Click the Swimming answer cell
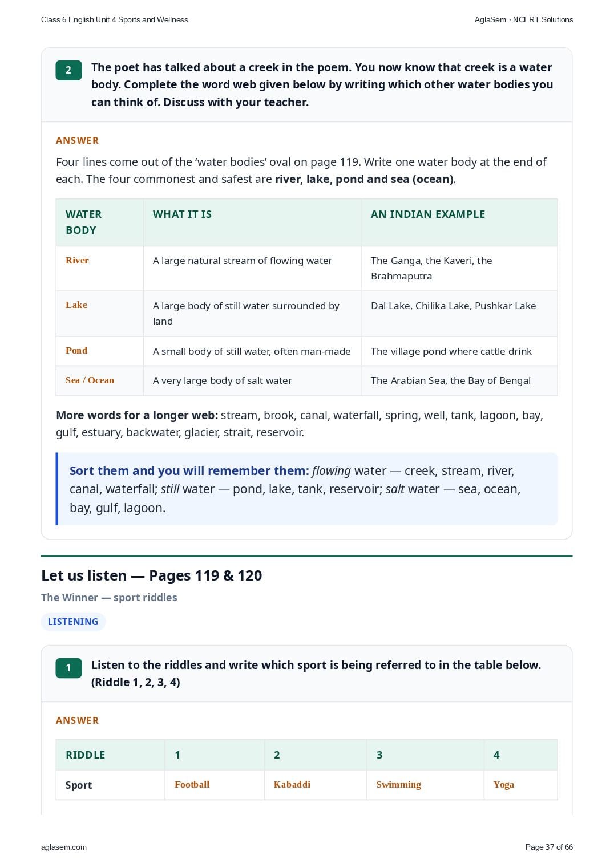Screen dimensions: 614x868 399,785
